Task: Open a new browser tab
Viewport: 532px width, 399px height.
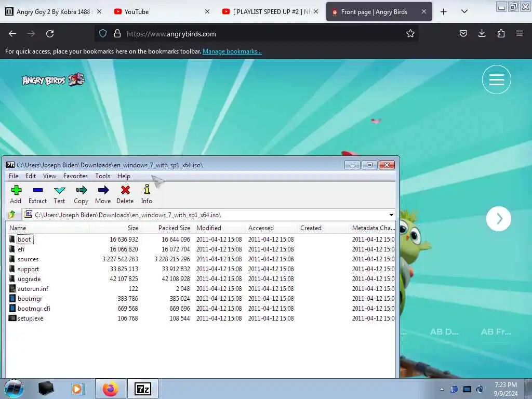Action: tap(444, 12)
